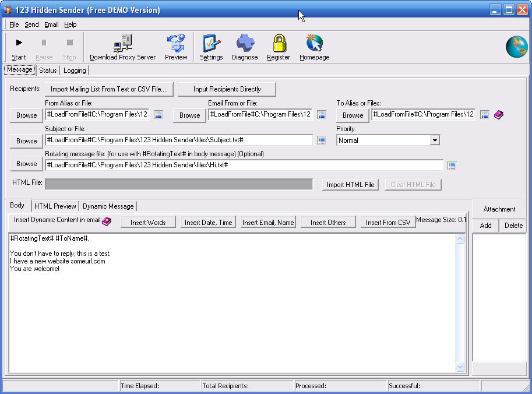Click the Subject or File input field
The height and width of the screenshot is (394, 532).
pos(179,140)
